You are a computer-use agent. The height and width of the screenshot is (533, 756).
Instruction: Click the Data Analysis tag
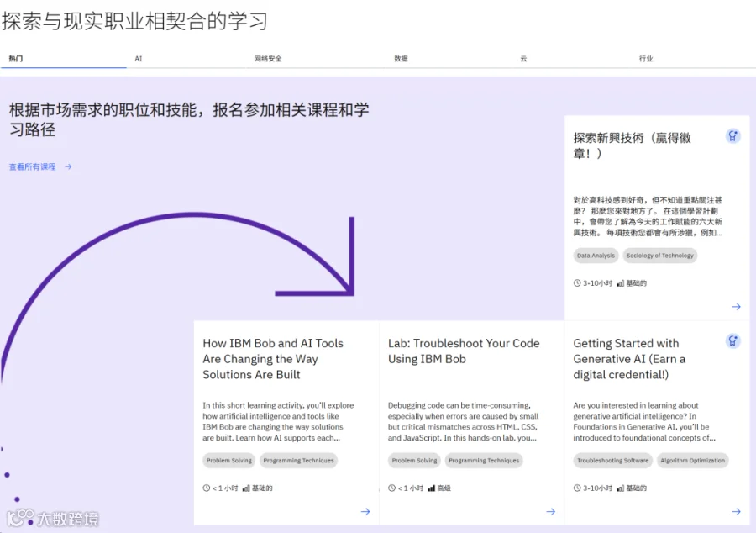(x=596, y=256)
